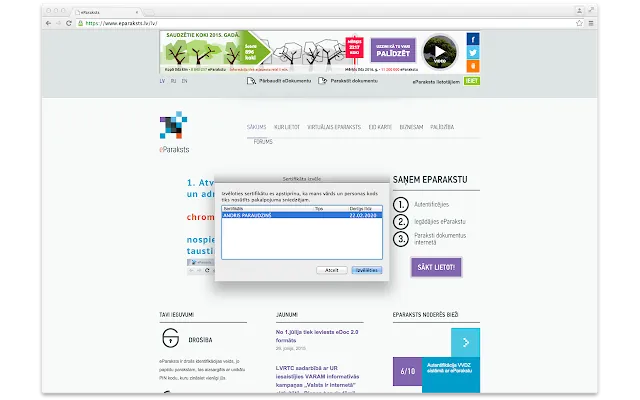Open news link LVRTC sadarbībā ar UR
This screenshot has width=640, height=400.
point(318,376)
